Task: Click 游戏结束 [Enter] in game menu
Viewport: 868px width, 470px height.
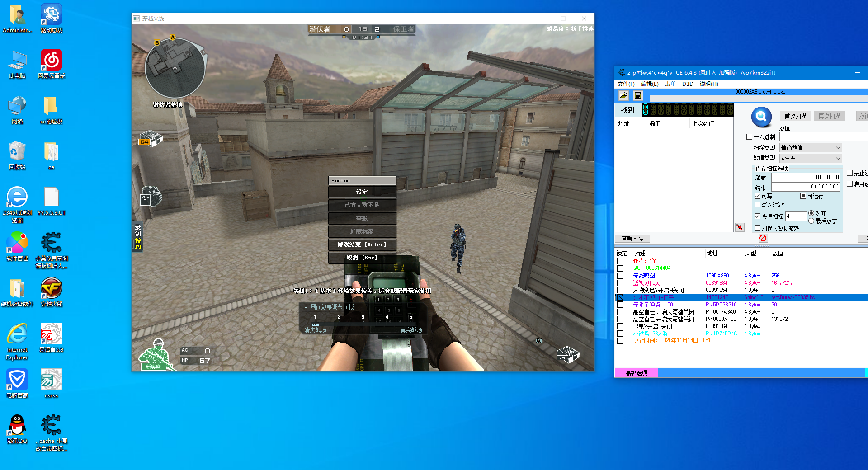Action: (x=362, y=244)
